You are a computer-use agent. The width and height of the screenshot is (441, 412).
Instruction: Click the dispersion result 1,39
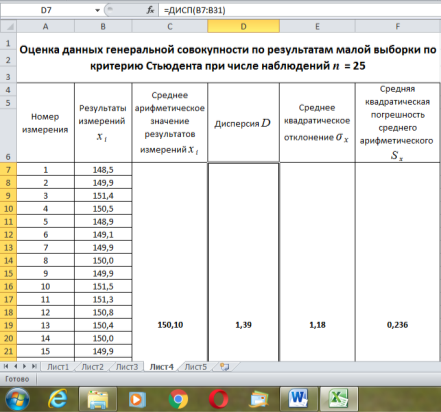[243, 325]
